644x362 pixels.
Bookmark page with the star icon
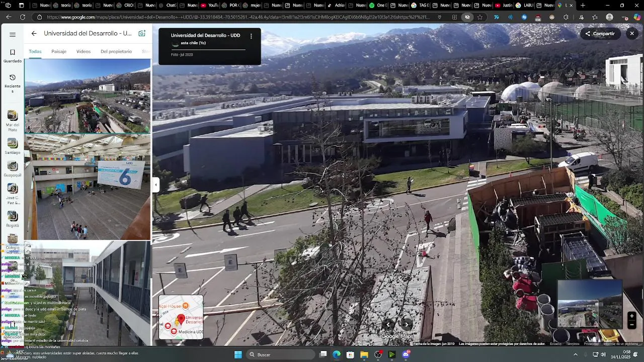tap(480, 17)
